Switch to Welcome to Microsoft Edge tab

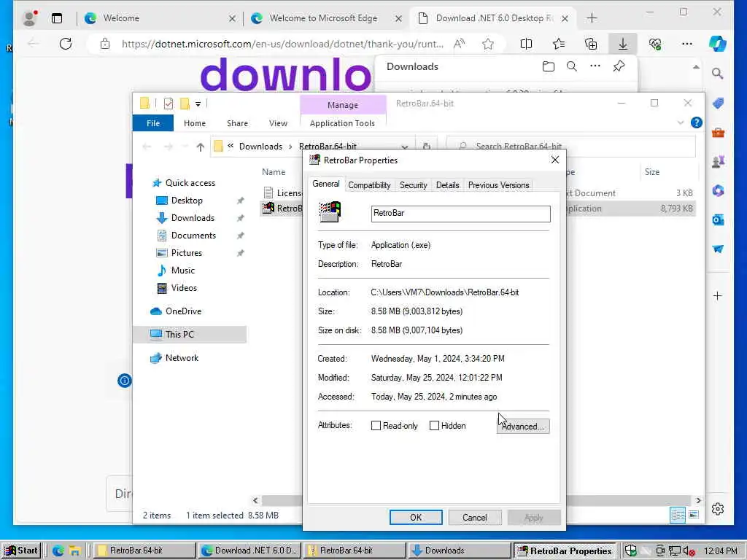coord(323,18)
